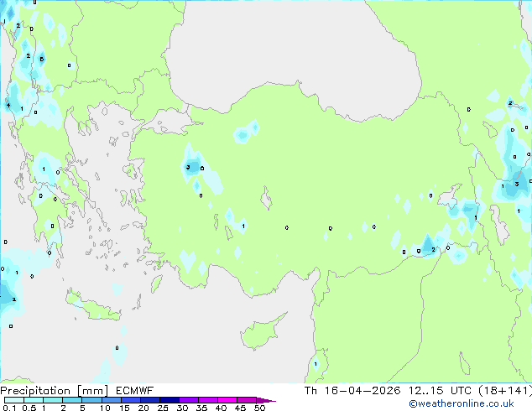Select the 'Precipitation [mm]' title text

(x=55, y=391)
